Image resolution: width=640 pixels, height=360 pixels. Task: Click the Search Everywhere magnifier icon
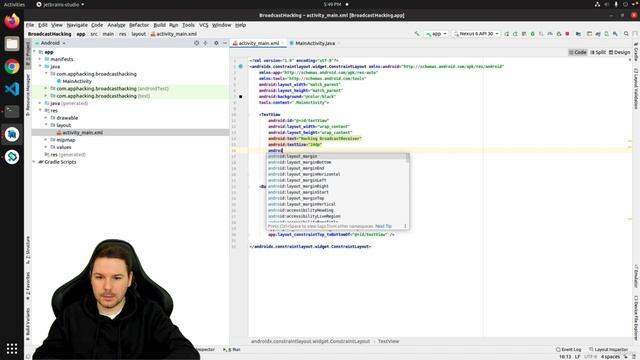coord(626,34)
